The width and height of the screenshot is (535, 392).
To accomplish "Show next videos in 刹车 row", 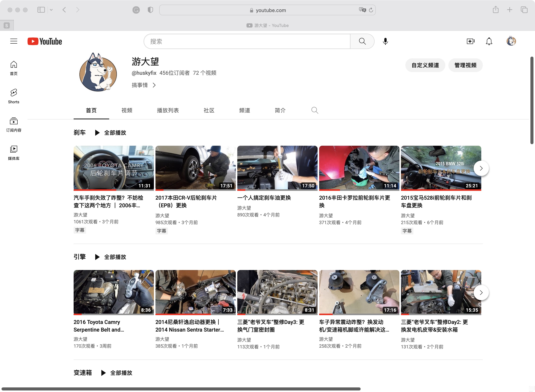I will [x=481, y=168].
